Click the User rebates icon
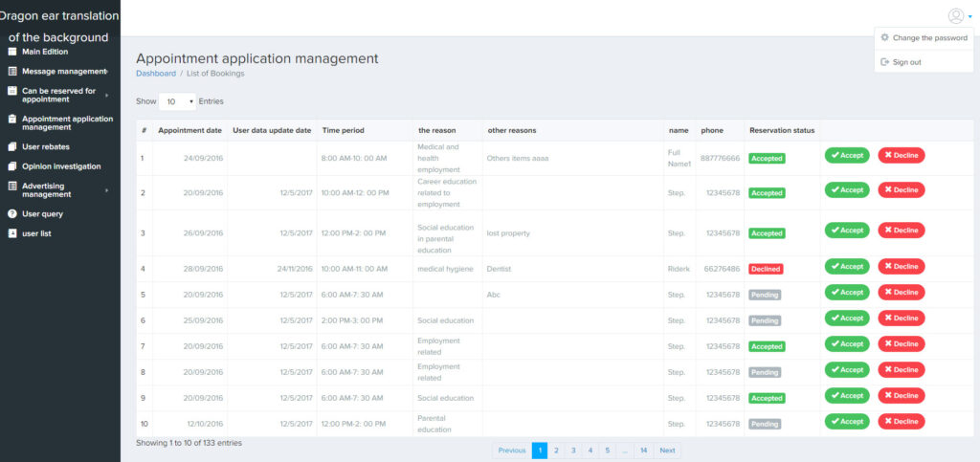 pyautogui.click(x=11, y=146)
